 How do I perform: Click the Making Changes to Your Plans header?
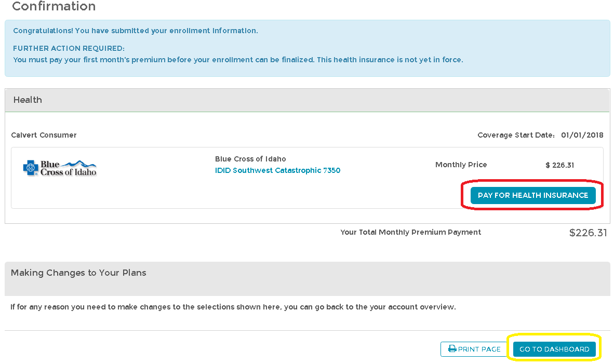(x=78, y=273)
